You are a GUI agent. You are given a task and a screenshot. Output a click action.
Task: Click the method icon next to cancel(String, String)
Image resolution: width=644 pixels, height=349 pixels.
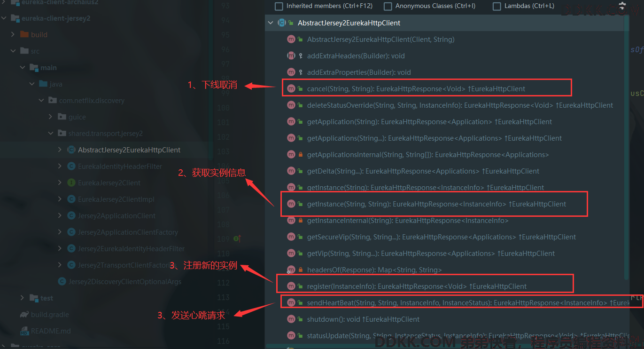(291, 89)
